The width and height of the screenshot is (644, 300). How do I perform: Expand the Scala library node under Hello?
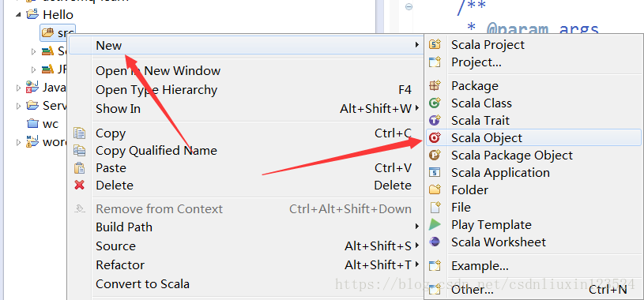(x=34, y=51)
